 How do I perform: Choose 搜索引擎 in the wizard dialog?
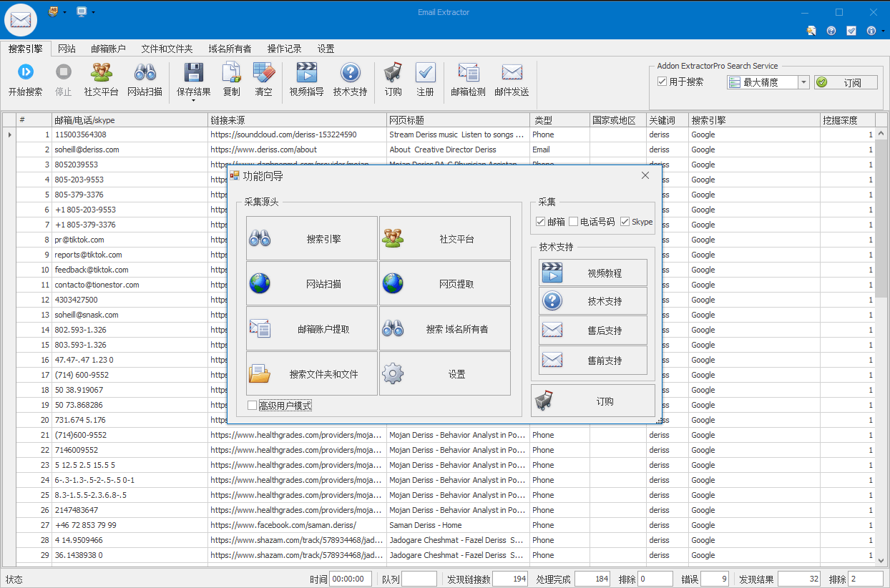click(x=312, y=239)
